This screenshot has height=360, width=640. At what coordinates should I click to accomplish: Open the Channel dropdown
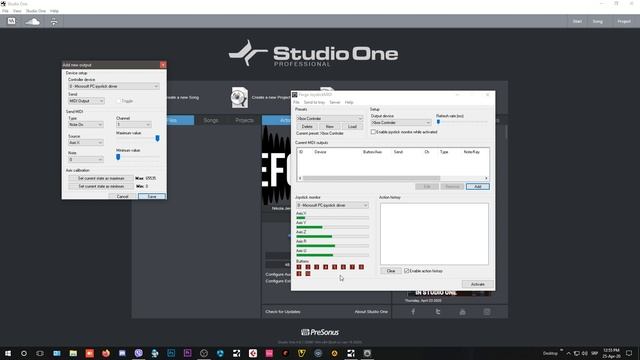click(133, 124)
